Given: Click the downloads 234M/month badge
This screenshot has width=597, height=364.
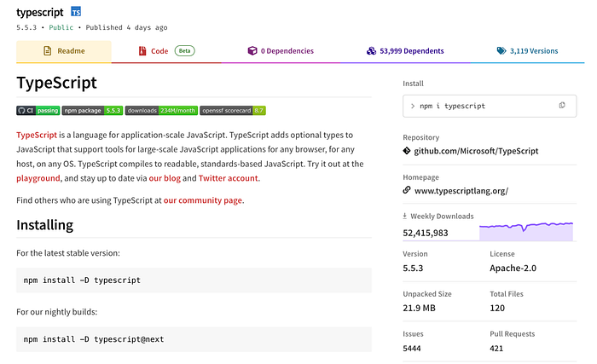Looking at the screenshot, I should click(161, 111).
